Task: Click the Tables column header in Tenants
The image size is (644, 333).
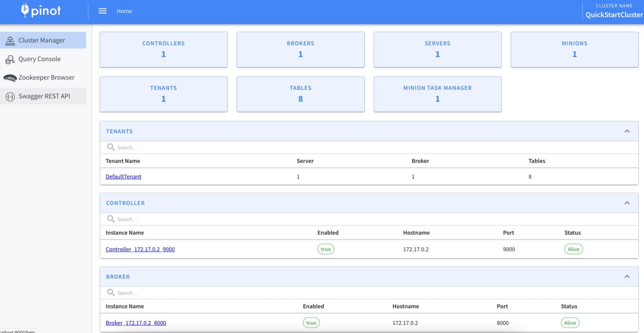Action: (x=537, y=161)
